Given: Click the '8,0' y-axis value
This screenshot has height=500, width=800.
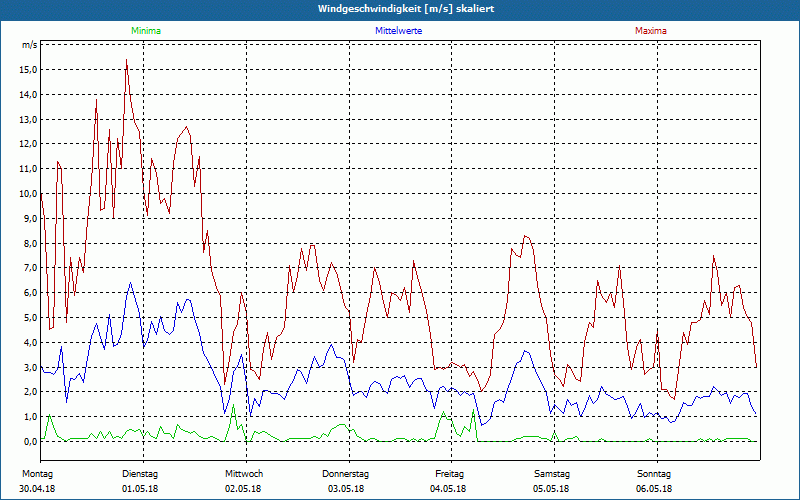Looking at the screenshot, I should click(30, 243).
